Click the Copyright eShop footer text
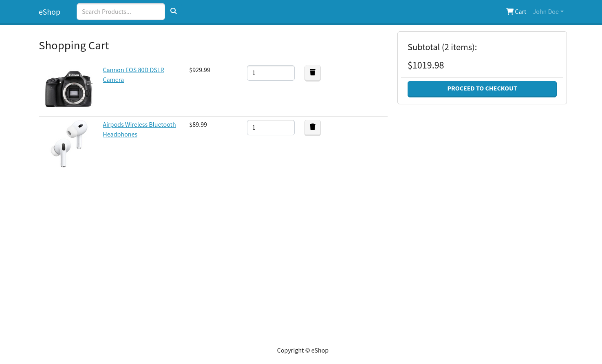602x364 pixels. click(302, 350)
